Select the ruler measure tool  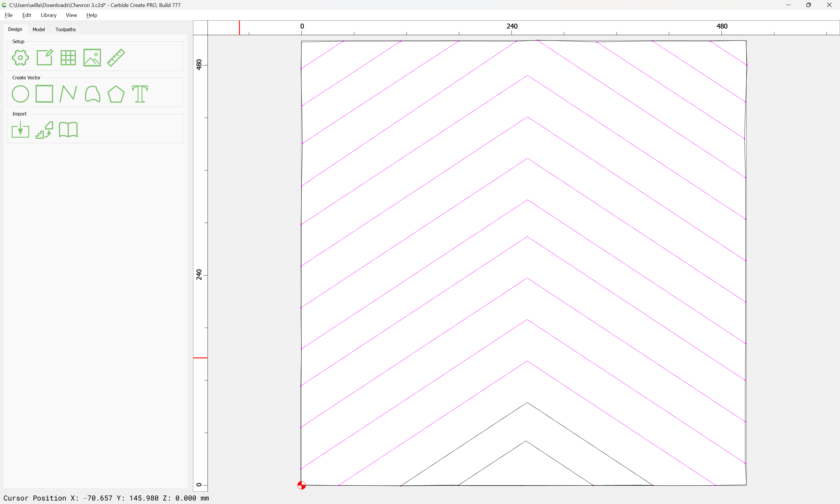(x=116, y=57)
